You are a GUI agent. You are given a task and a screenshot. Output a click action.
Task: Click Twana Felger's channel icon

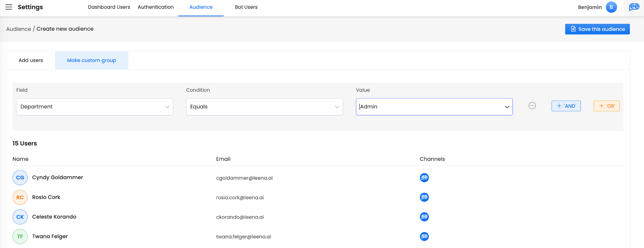(x=424, y=236)
